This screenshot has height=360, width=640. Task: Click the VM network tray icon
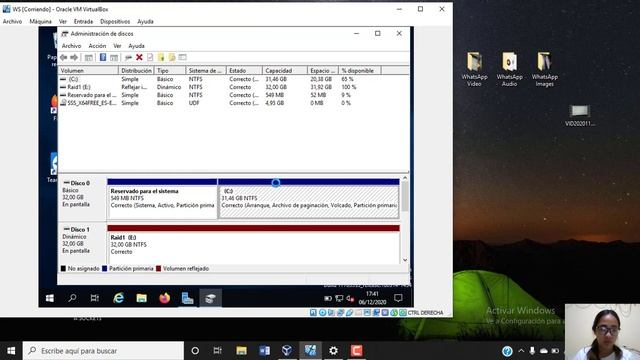tap(339, 298)
